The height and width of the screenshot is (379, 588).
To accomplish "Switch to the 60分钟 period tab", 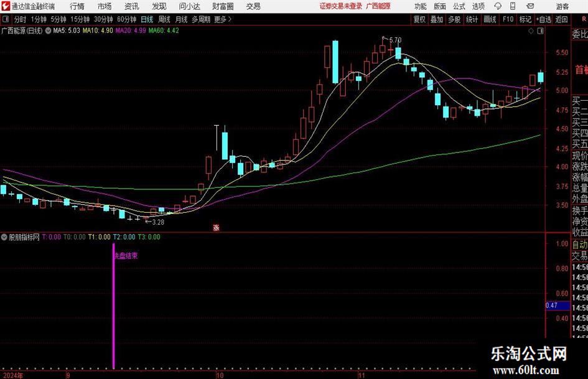I will coord(126,19).
